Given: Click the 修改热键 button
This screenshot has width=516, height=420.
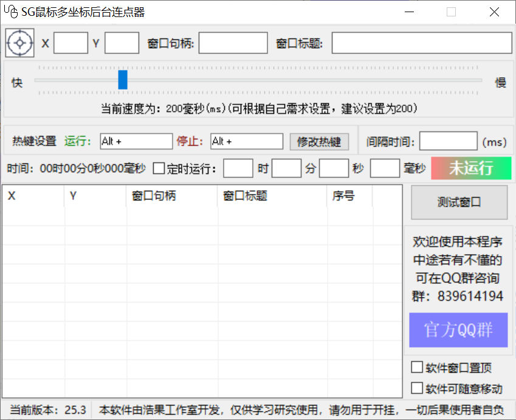Looking at the screenshot, I should [319, 142].
